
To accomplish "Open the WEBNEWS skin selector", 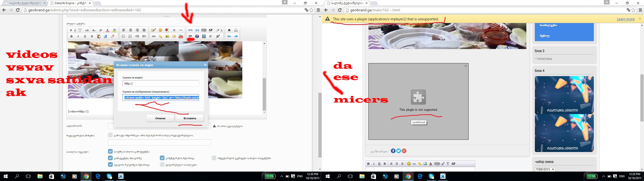I will pos(545,169).
